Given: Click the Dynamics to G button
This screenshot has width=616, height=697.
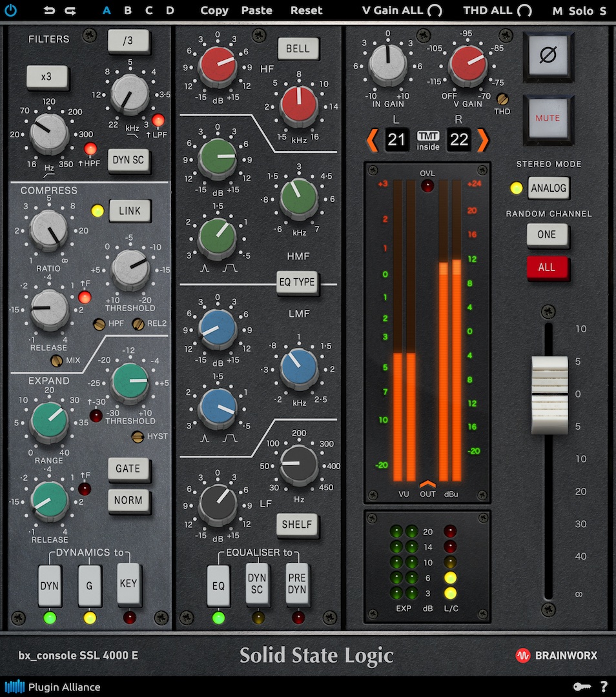Looking at the screenshot, I should click(x=89, y=585).
